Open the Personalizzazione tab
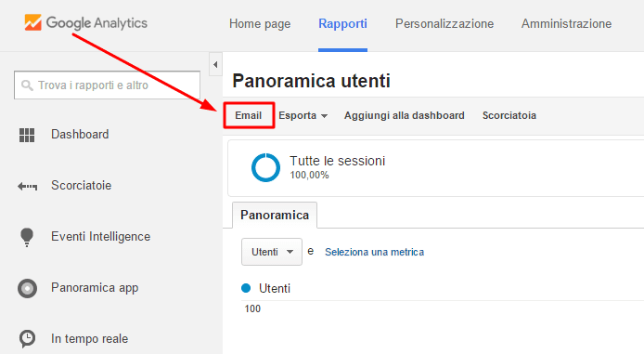Screen dimensions: 644x354 444,24
